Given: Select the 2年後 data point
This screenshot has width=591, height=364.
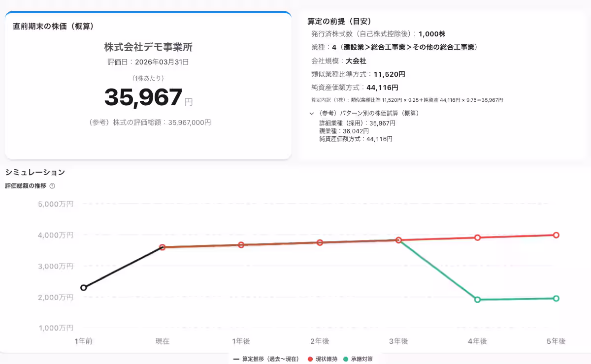Looking at the screenshot, I should [x=320, y=243].
